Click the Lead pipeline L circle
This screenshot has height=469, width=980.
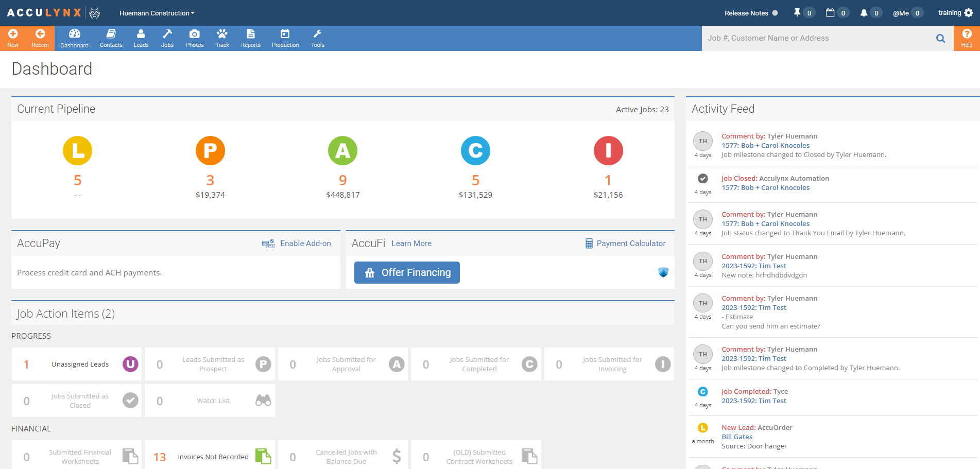pos(77,150)
